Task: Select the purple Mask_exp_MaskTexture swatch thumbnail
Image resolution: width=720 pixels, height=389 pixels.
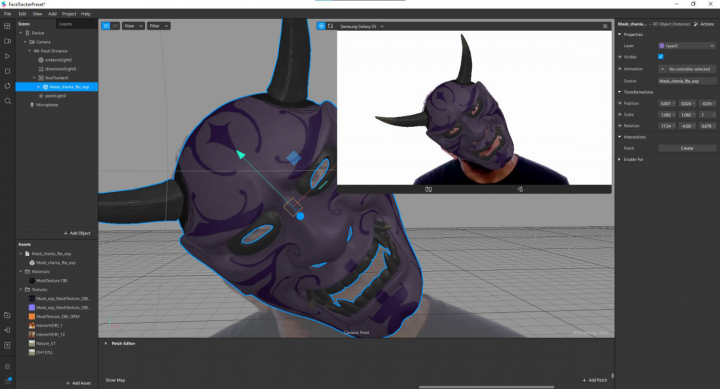Action: pyautogui.click(x=32, y=308)
